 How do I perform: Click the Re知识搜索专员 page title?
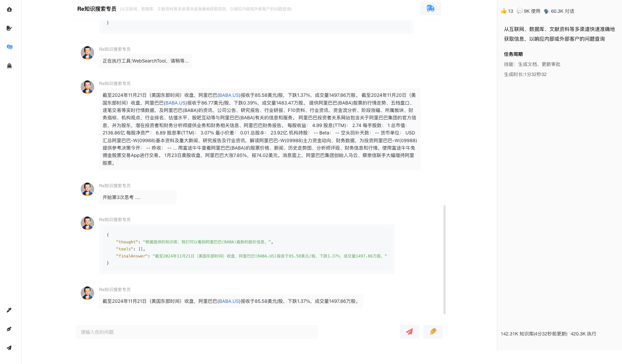click(97, 9)
